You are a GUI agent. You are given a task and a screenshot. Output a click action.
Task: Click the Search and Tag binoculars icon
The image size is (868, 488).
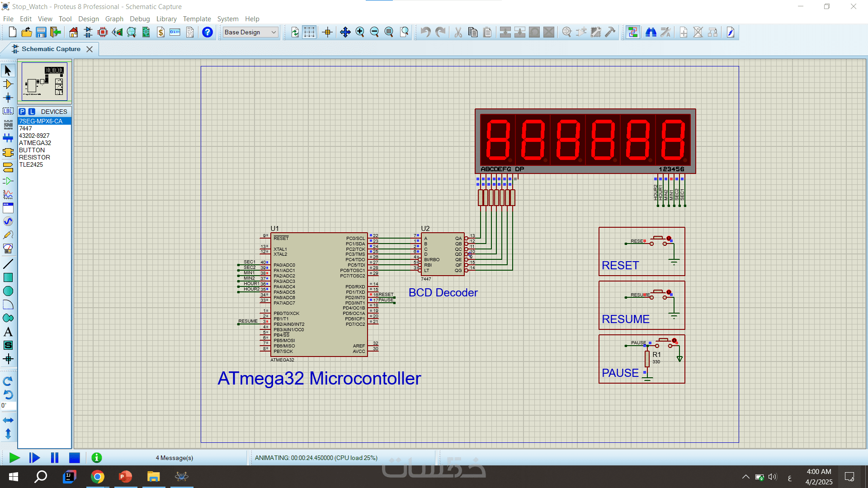click(x=651, y=32)
